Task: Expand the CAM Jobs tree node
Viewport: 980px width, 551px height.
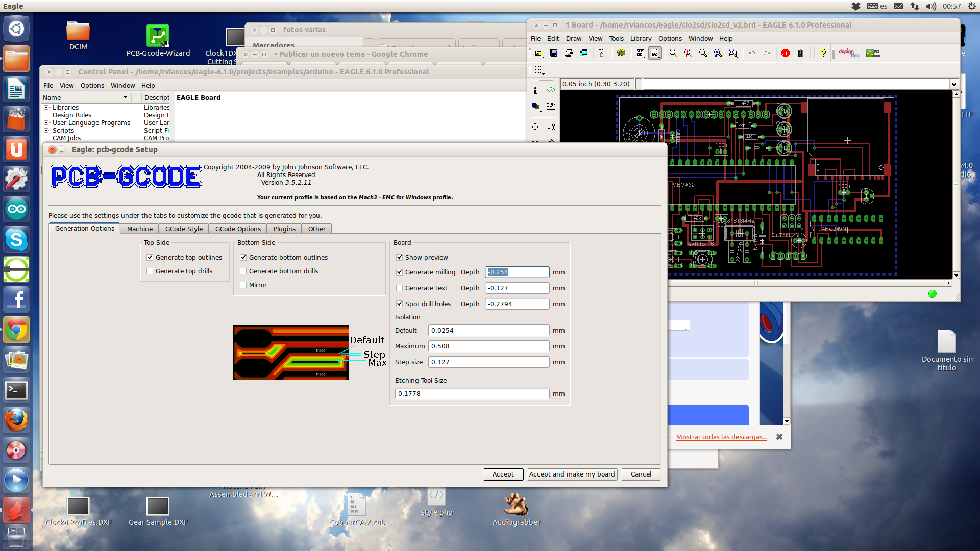Action: [46, 138]
